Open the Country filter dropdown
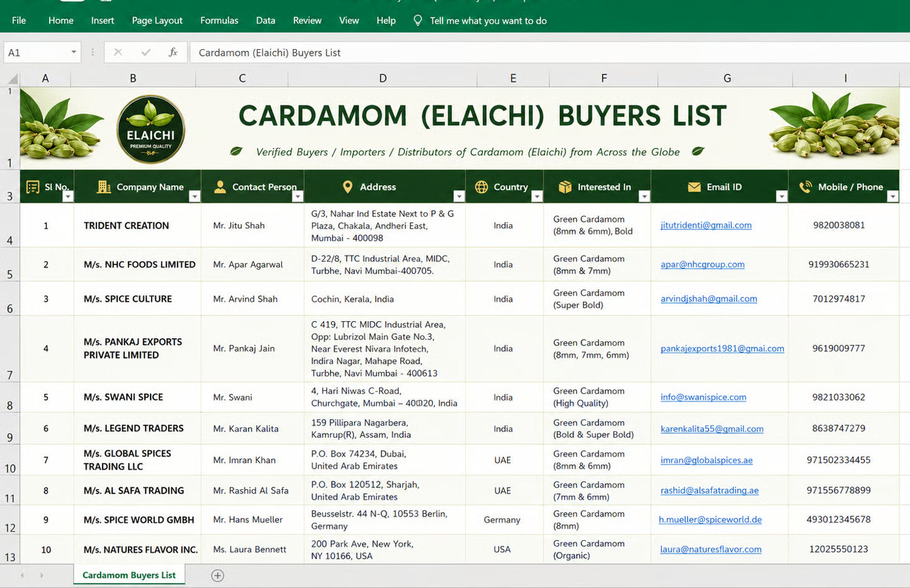The image size is (910, 588). point(537,196)
